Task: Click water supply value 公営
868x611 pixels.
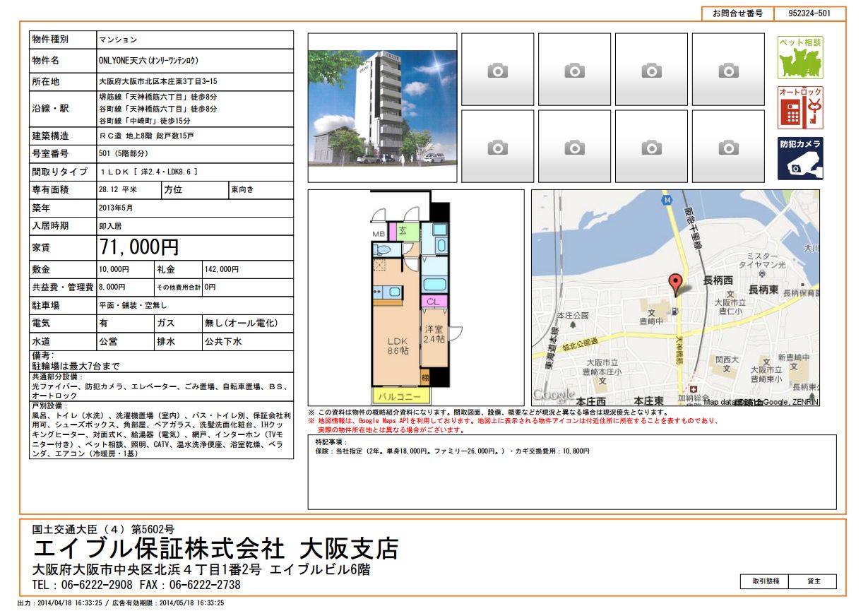Action: (107, 342)
